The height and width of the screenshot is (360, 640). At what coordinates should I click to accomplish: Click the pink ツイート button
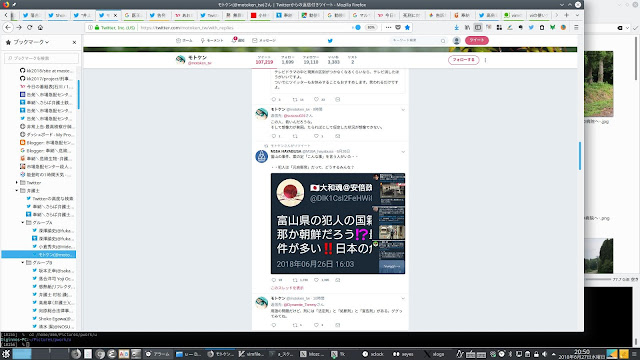(x=476, y=40)
